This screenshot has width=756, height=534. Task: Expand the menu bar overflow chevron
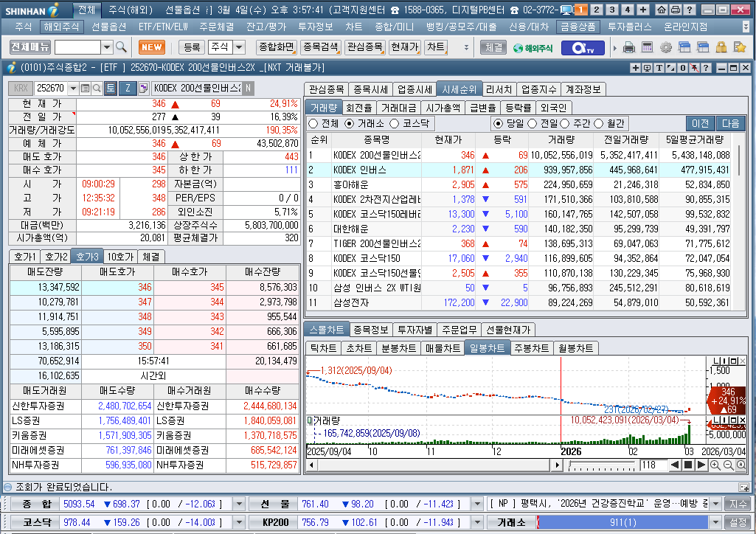(x=746, y=27)
